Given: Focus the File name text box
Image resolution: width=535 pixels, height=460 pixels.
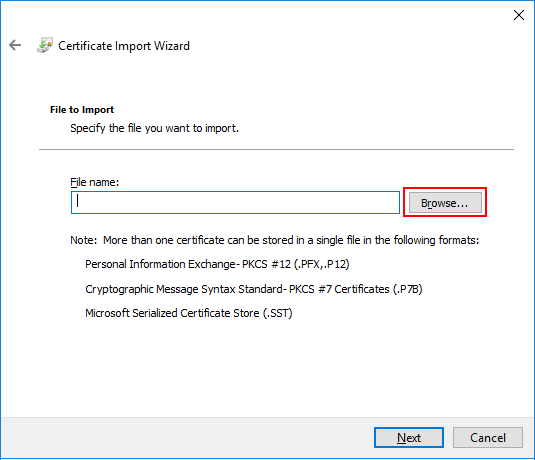Looking at the screenshot, I should [235, 202].
